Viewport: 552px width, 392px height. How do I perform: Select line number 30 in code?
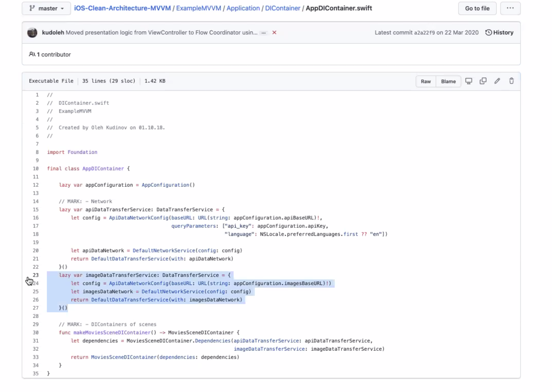tap(36, 332)
